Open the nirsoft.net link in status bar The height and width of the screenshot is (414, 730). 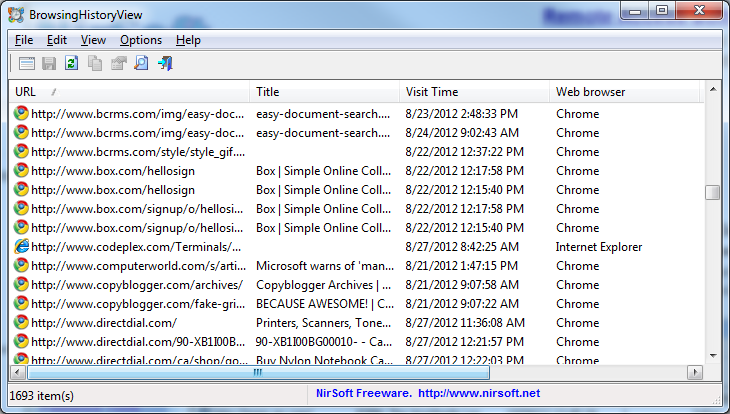[479, 394]
